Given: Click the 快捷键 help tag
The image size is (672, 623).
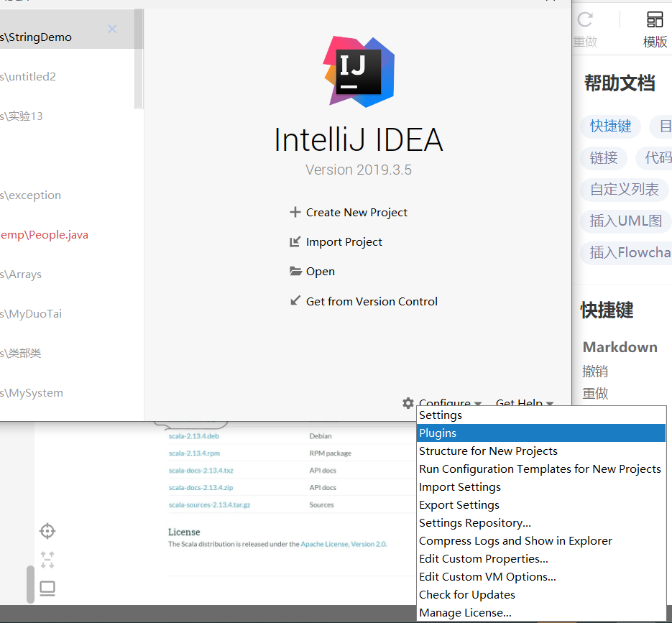Looking at the screenshot, I should coord(611,126).
